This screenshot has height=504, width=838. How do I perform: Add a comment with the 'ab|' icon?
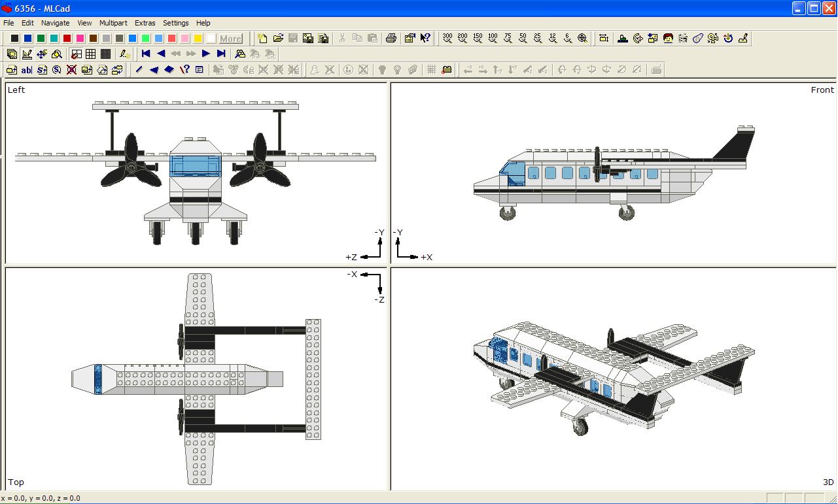(27, 70)
